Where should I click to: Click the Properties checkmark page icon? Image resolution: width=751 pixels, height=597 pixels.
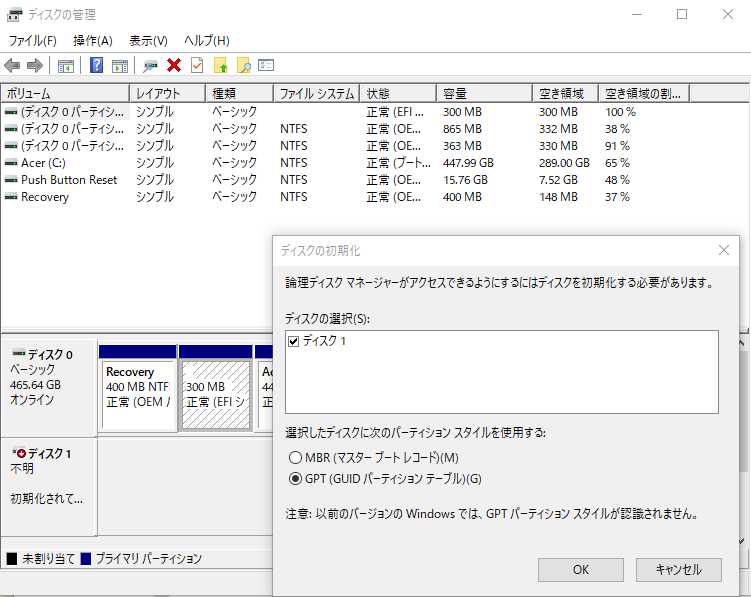(197, 65)
